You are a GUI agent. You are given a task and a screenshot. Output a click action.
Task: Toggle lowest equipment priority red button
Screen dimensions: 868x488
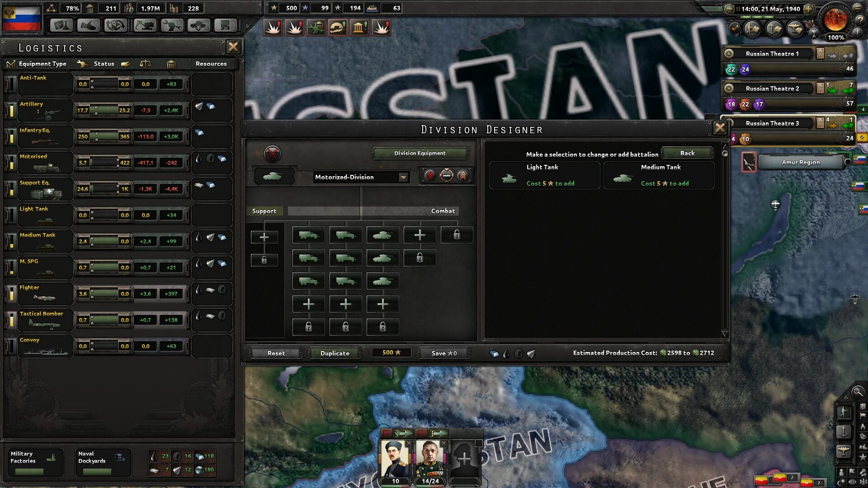click(x=430, y=176)
